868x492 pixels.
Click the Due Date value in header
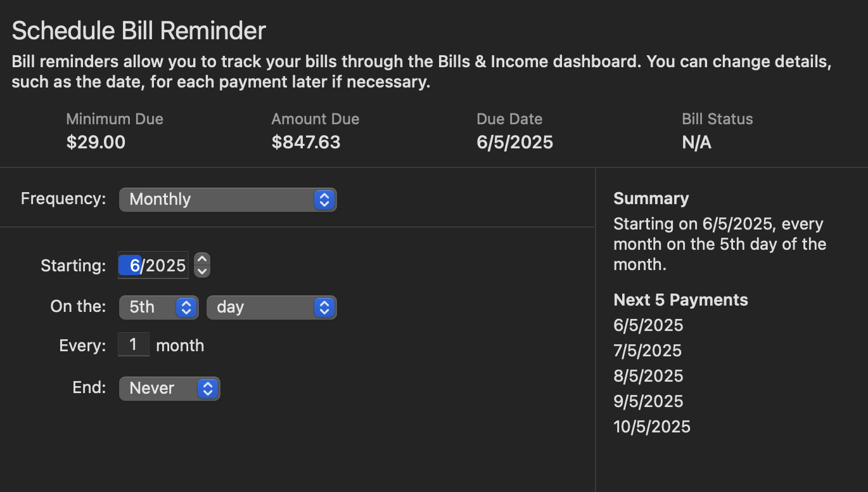tap(514, 143)
